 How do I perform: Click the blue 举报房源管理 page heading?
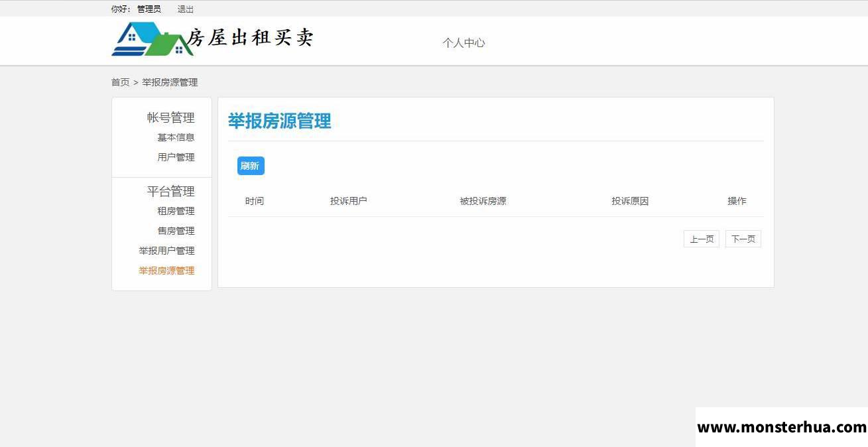[280, 121]
